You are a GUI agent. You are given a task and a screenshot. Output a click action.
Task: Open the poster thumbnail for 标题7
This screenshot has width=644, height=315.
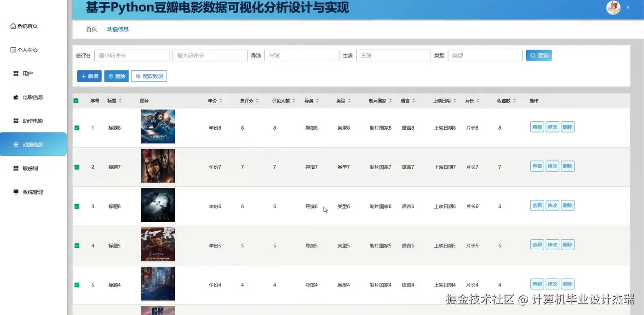point(158,166)
